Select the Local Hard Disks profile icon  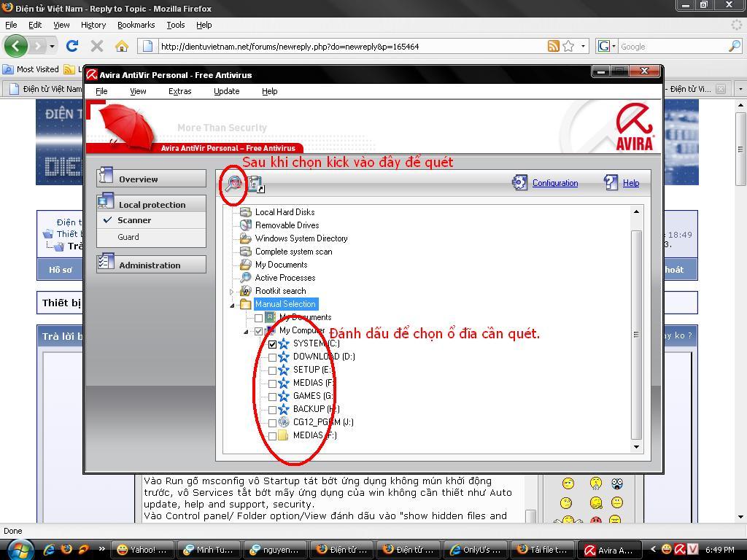point(246,212)
